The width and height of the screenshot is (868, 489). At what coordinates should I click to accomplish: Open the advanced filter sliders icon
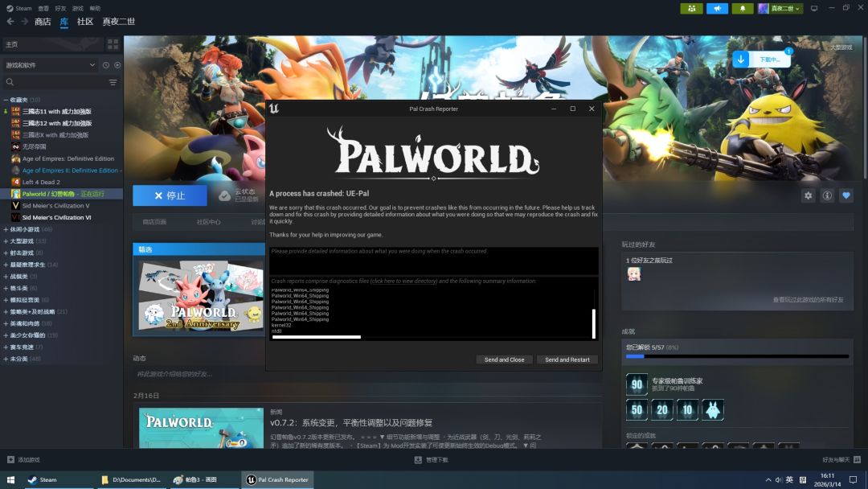point(113,82)
